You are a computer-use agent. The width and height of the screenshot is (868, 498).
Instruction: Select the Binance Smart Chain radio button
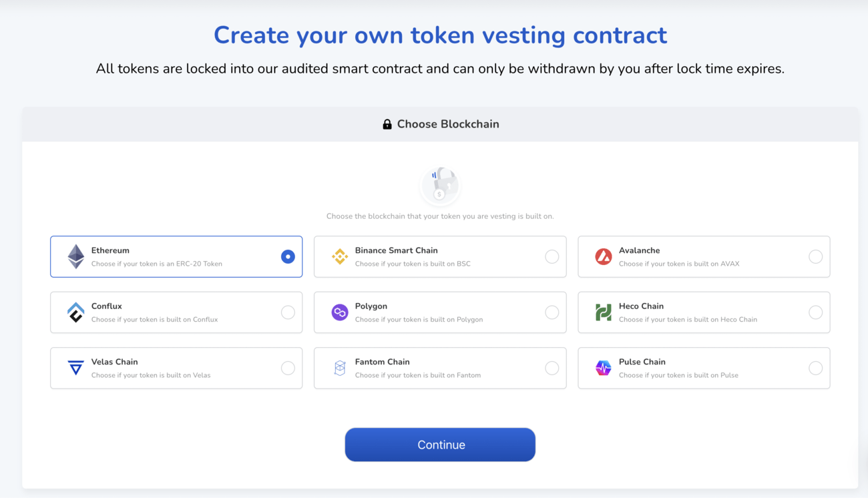pyautogui.click(x=552, y=256)
